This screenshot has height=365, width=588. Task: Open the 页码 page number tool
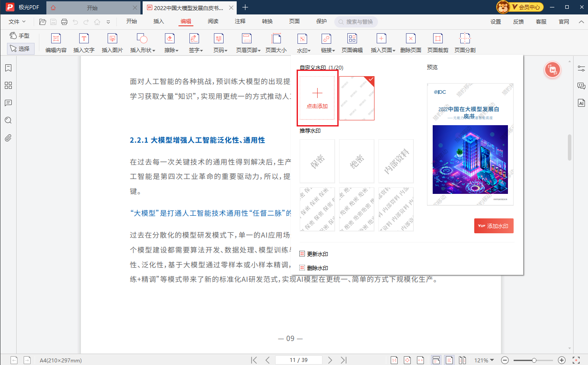(x=219, y=42)
